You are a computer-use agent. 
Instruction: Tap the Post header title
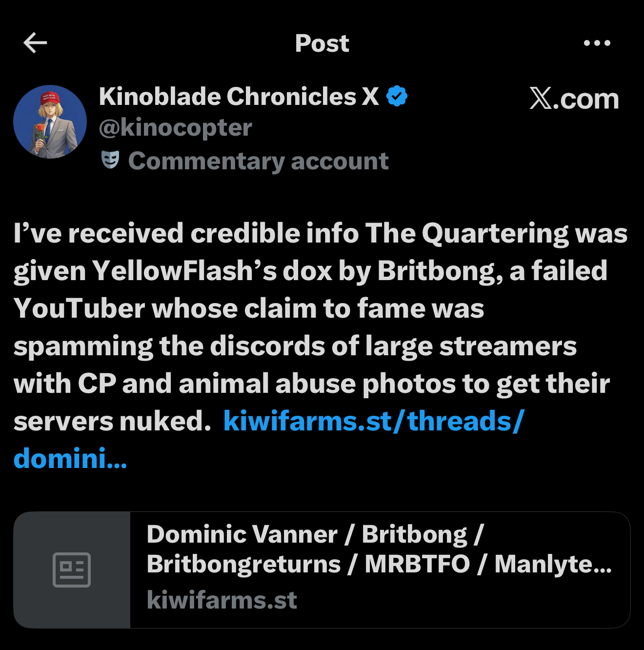[322, 43]
